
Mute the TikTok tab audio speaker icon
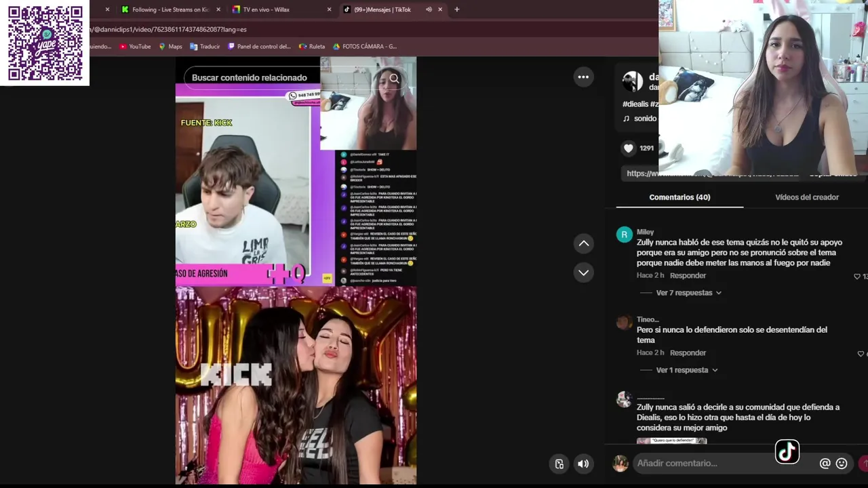point(429,9)
